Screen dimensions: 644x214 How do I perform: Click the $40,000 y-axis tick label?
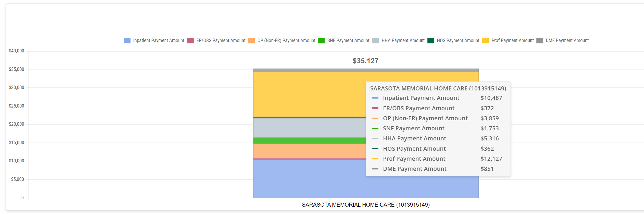point(16,51)
